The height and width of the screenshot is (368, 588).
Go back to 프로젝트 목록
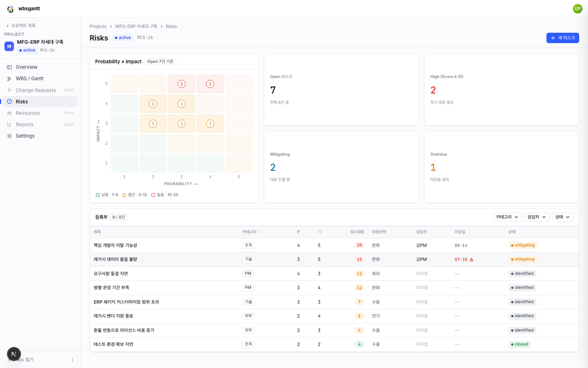tap(21, 26)
